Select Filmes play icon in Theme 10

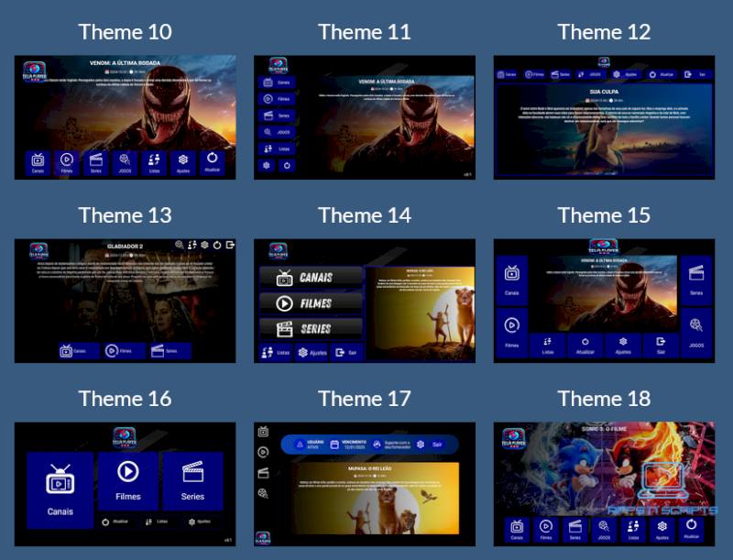[x=67, y=162]
